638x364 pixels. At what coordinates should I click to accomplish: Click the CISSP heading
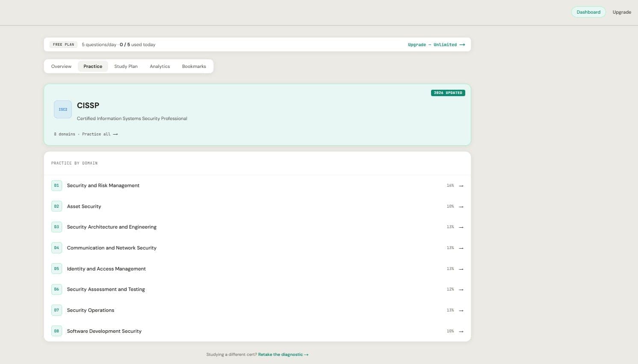(x=88, y=106)
